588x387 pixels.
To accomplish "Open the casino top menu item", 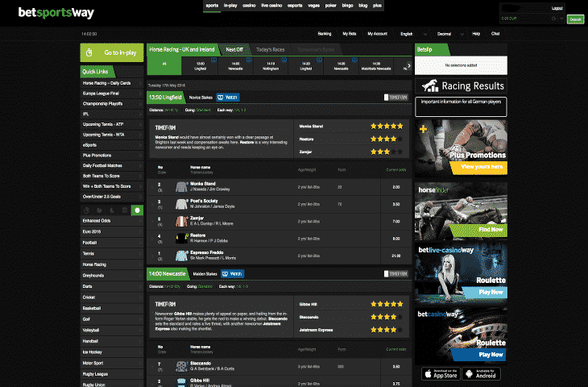I will pos(249,6).
